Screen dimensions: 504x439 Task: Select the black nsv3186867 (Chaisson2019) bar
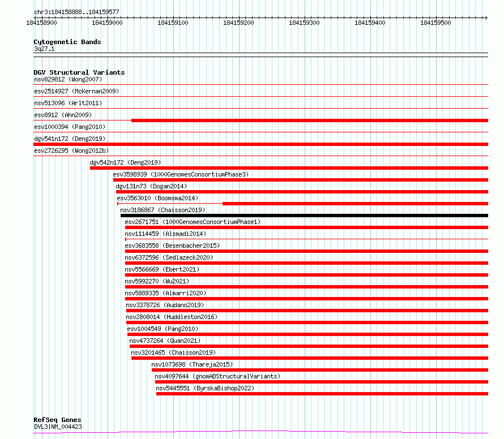pos(304,216)
